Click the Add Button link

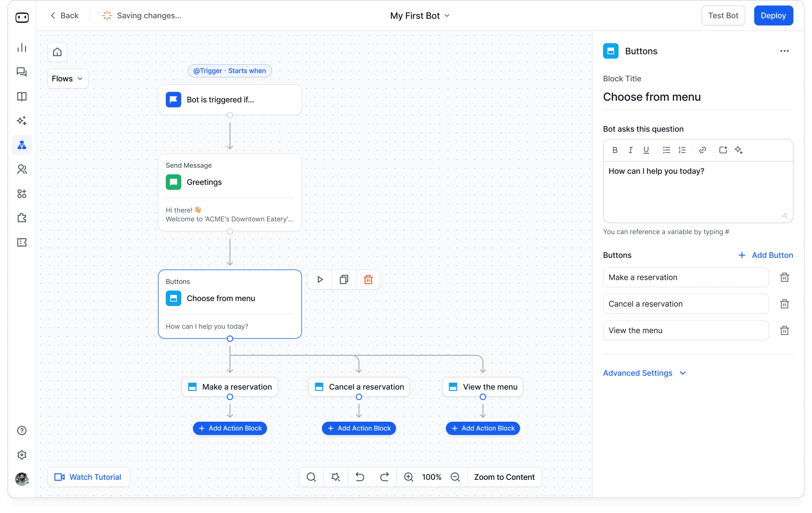coord(766,255)
